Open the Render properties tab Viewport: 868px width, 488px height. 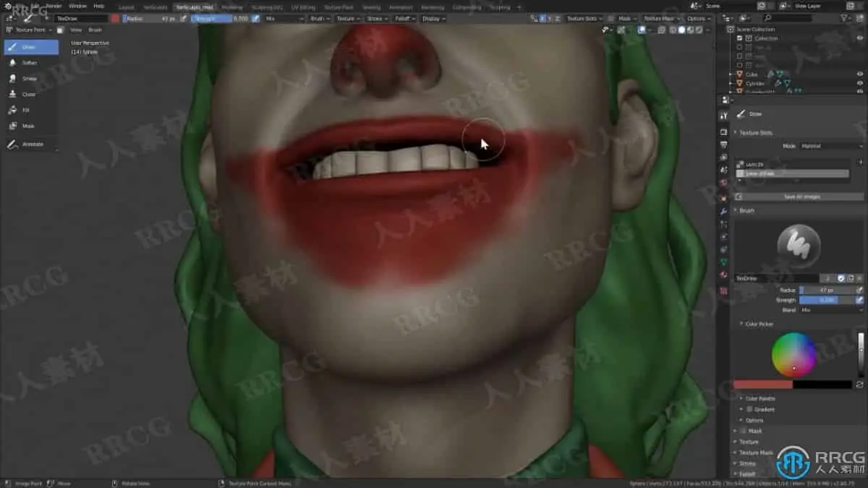pos(723,132)
